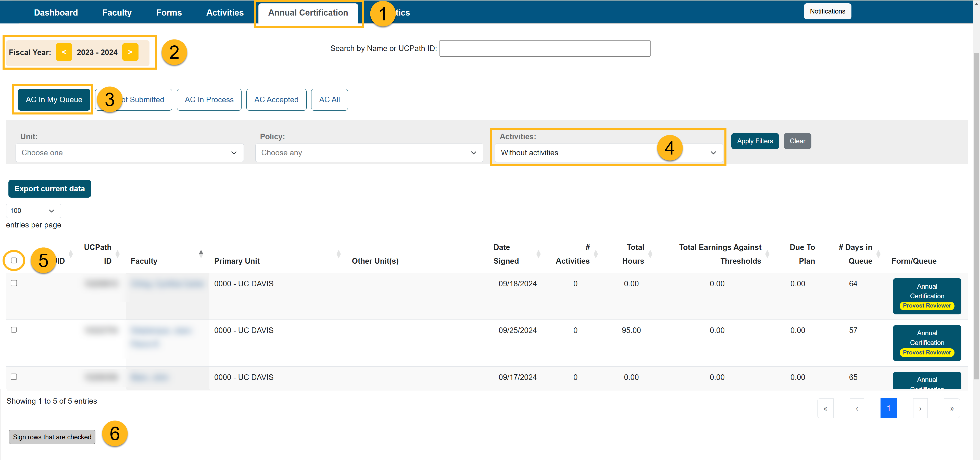Focus the Search by Name field
980x460 pixels.
[x=544, y=49]
